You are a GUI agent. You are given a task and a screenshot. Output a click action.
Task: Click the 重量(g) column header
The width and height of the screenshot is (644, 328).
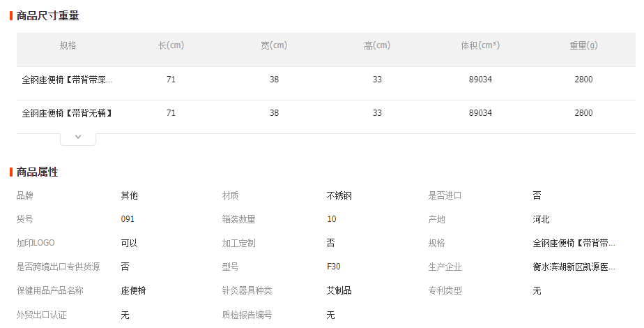coord(583,45)
